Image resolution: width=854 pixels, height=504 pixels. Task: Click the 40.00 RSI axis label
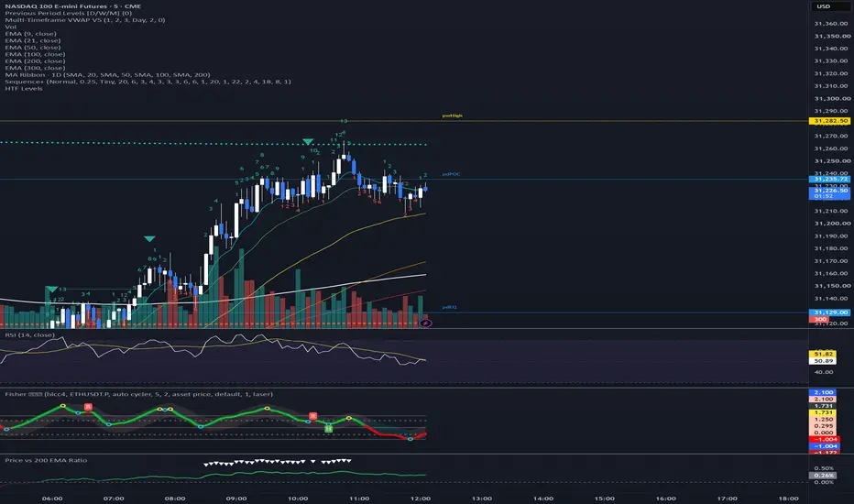coord(824,372)
